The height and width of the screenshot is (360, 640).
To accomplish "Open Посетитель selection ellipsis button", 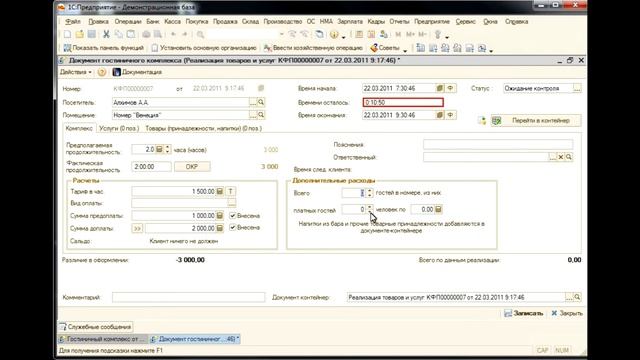I will (253, 102).
